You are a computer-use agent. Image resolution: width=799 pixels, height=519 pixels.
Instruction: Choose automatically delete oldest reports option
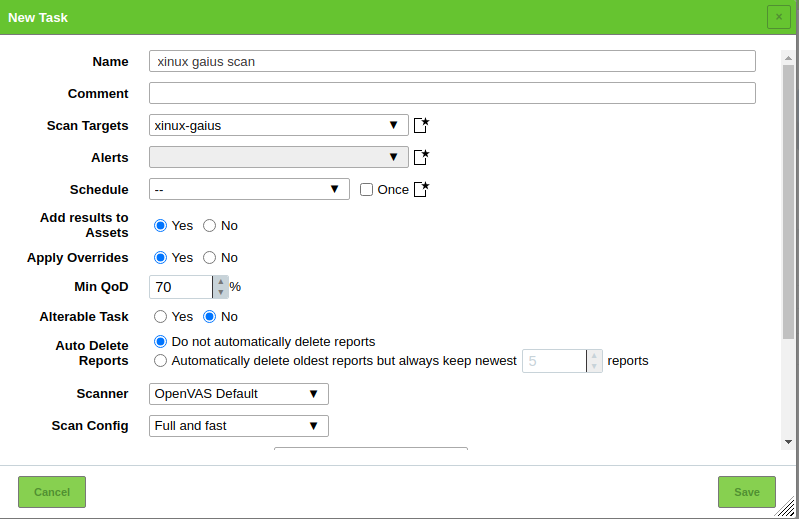tap(160, 360)
